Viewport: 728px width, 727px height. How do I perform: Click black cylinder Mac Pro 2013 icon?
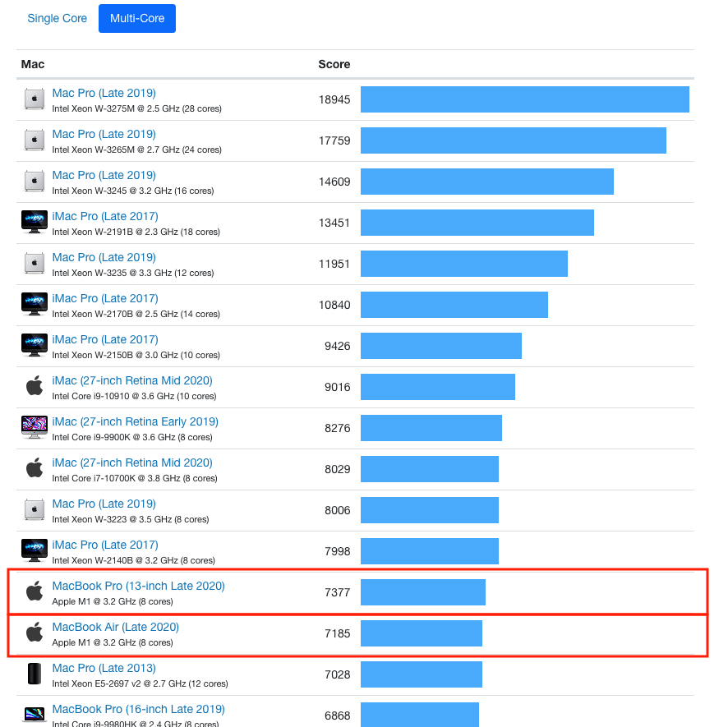pos(35,674)
